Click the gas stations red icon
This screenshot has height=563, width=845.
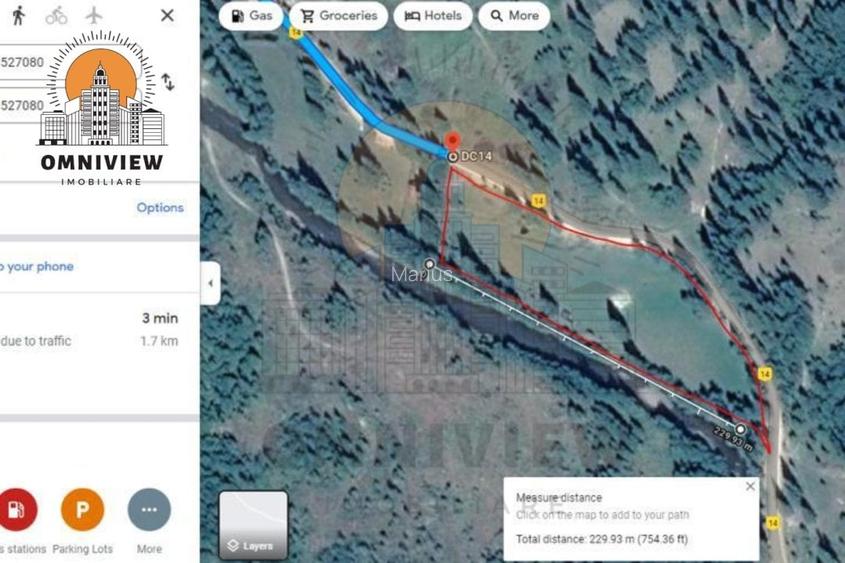(x=16, y=510)
